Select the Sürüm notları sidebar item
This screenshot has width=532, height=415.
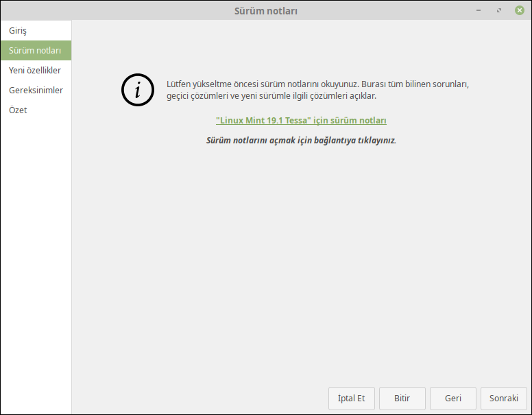pyautogui.click(x=36, y=50)
